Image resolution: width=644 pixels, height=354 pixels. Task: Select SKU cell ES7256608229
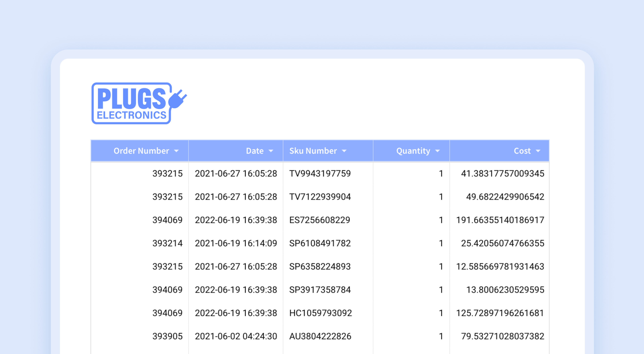[320, 220]
